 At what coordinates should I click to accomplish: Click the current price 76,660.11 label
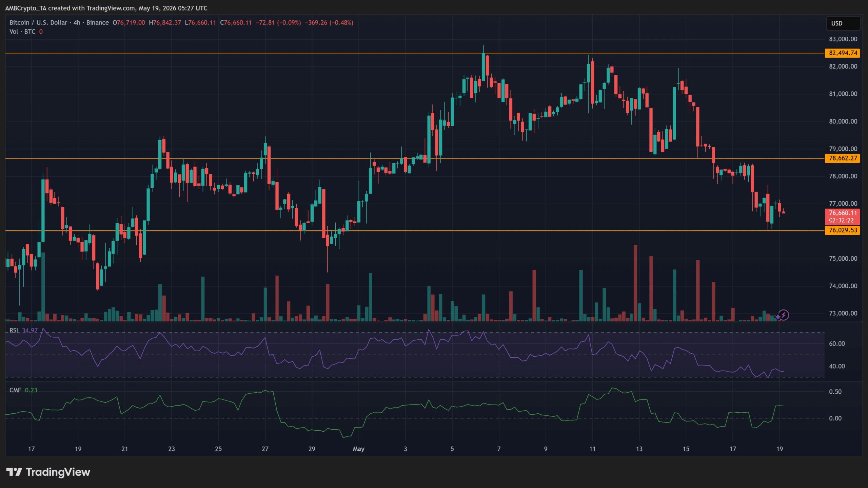[843, 213]
